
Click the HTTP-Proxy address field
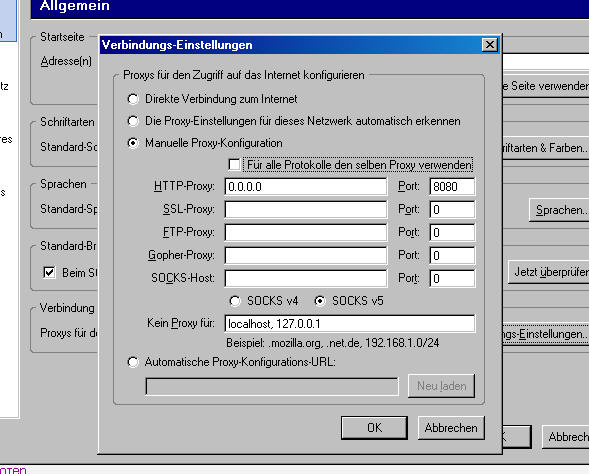(305, 187)
